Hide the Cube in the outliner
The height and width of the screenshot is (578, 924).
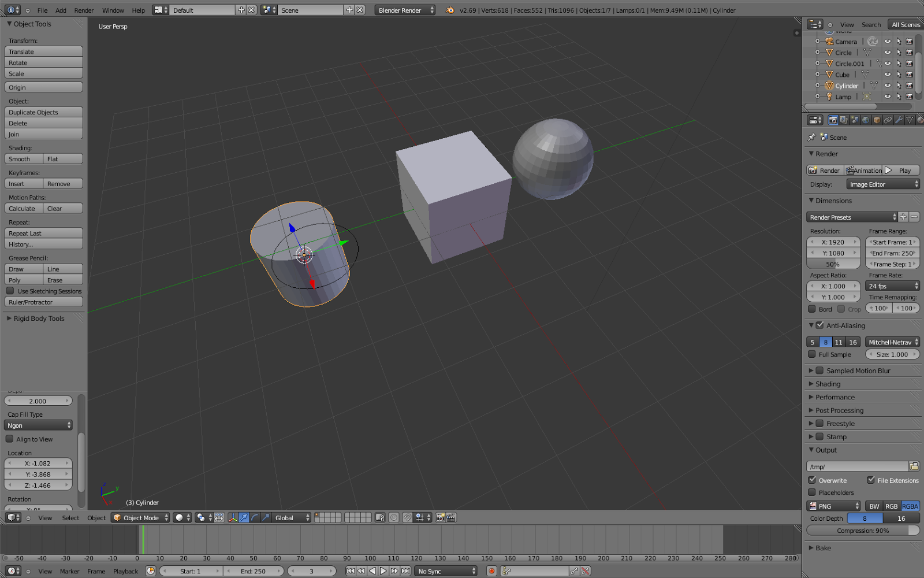click(x=888, y=74)
